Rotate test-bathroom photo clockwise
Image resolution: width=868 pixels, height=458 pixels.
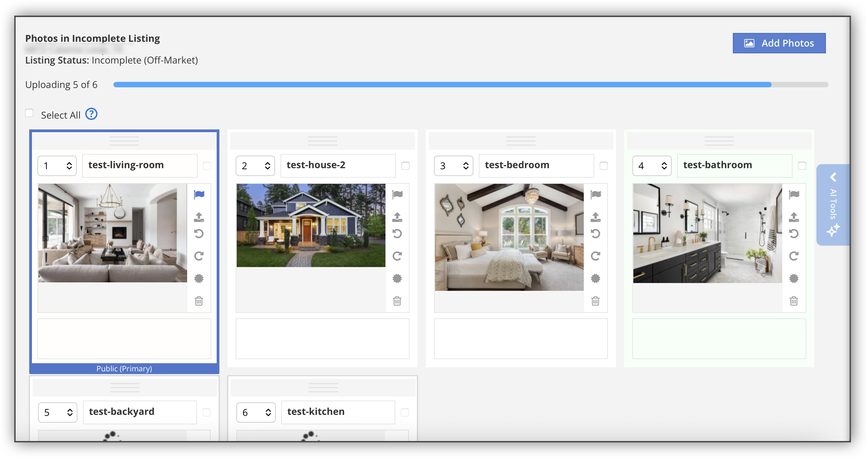point(794,256)
